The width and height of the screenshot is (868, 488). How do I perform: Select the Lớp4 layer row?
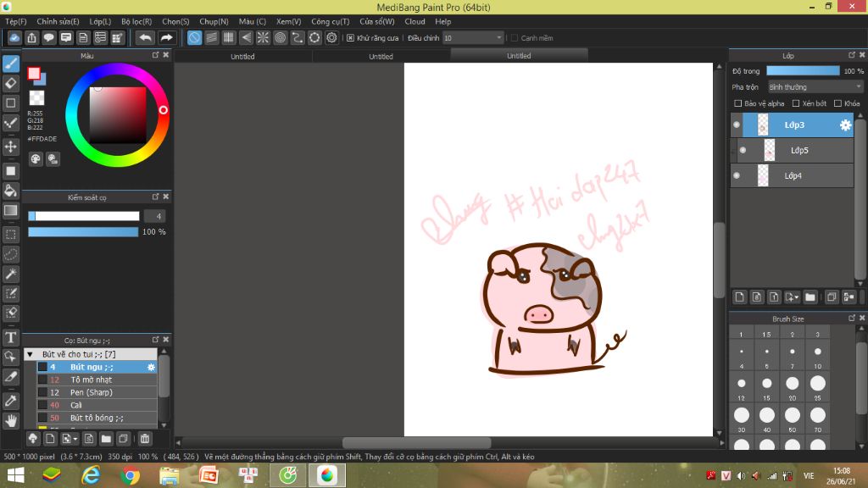(792, 176)
